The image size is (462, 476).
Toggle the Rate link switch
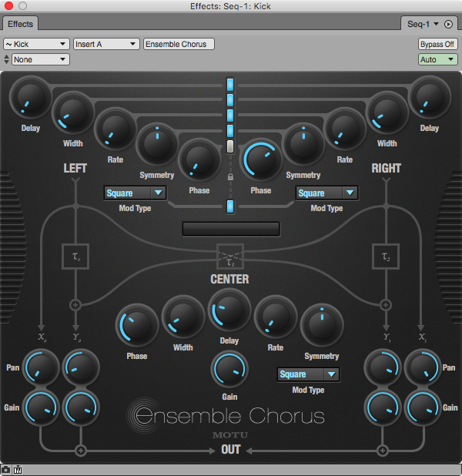[230, 116]
